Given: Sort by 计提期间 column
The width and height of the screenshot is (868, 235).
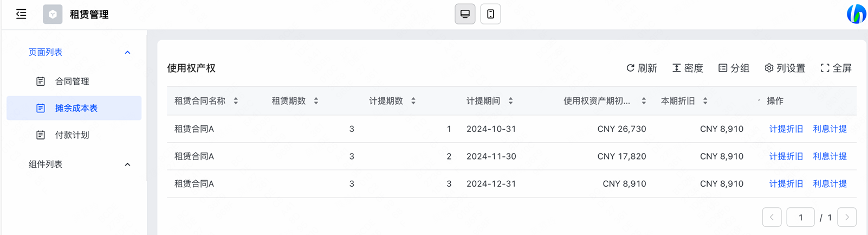Looking at the screenshot, I should [510, 101].
